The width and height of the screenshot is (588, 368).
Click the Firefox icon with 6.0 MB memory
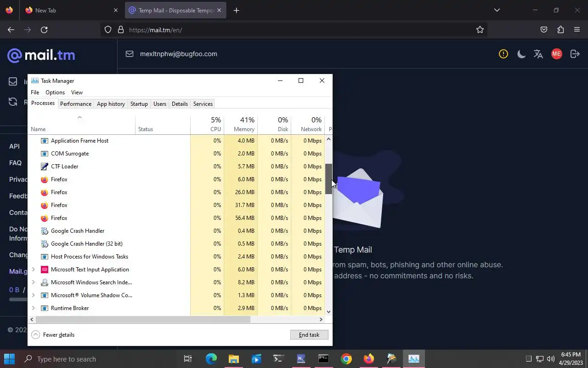tap(45, 179)
